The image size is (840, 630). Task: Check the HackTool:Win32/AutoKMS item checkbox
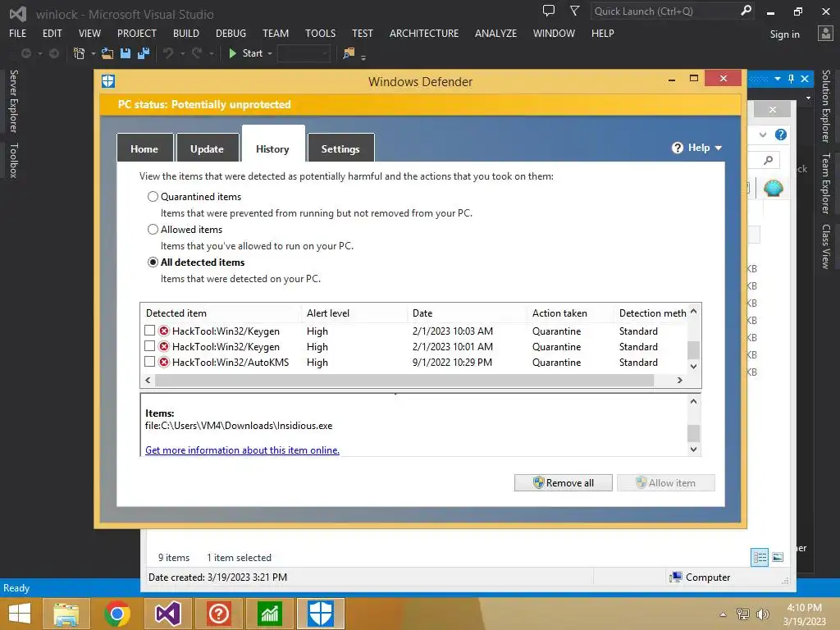[x=150, y=362]
